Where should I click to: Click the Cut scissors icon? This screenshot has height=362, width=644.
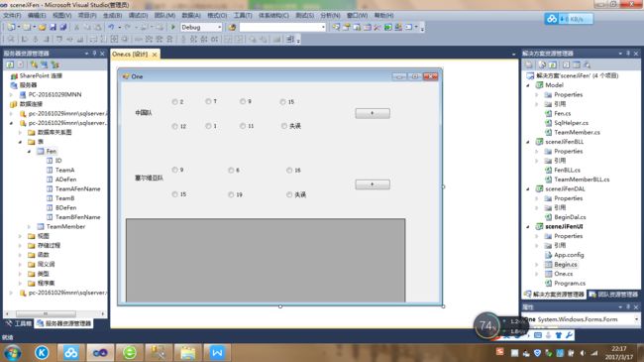(x=76, y=27)
